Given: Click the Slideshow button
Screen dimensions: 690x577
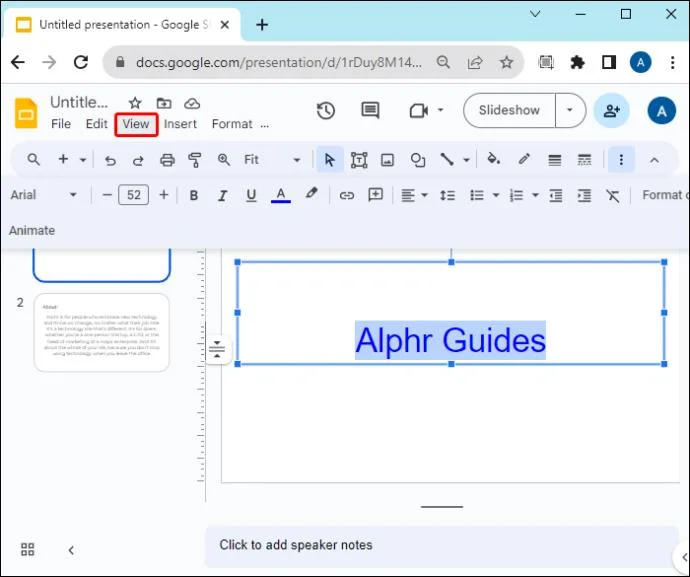Looking at the screenshot, I should pyautogui.click(x=509, y=110).
